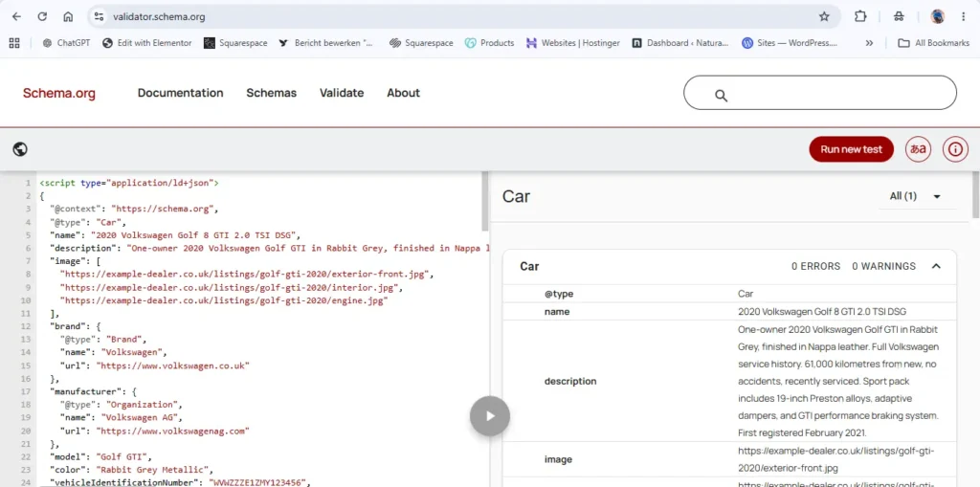Collapse the Car result card chevron
This screenshot has height=487, width=980.
936,266
